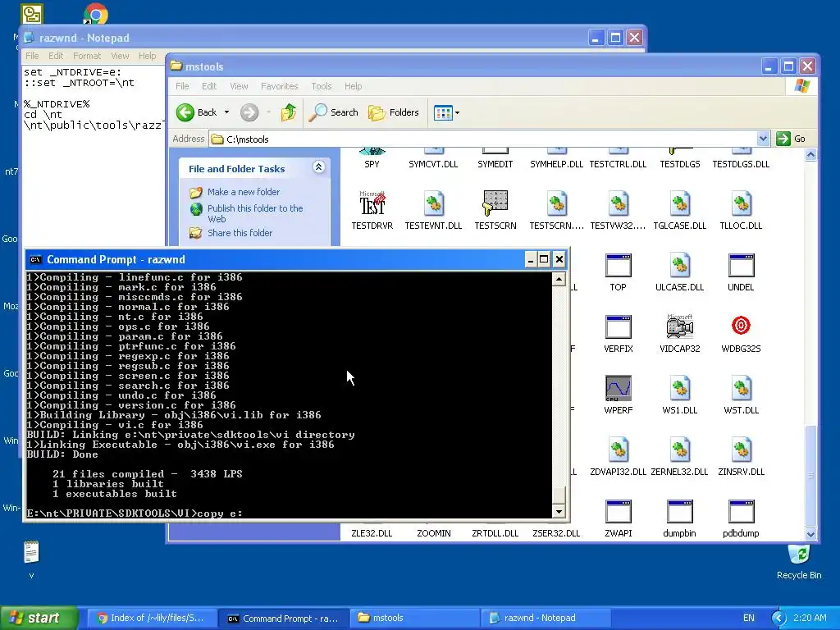Click Share this folder link
Screen dimensions: 840x630
[x=240, y=233]
